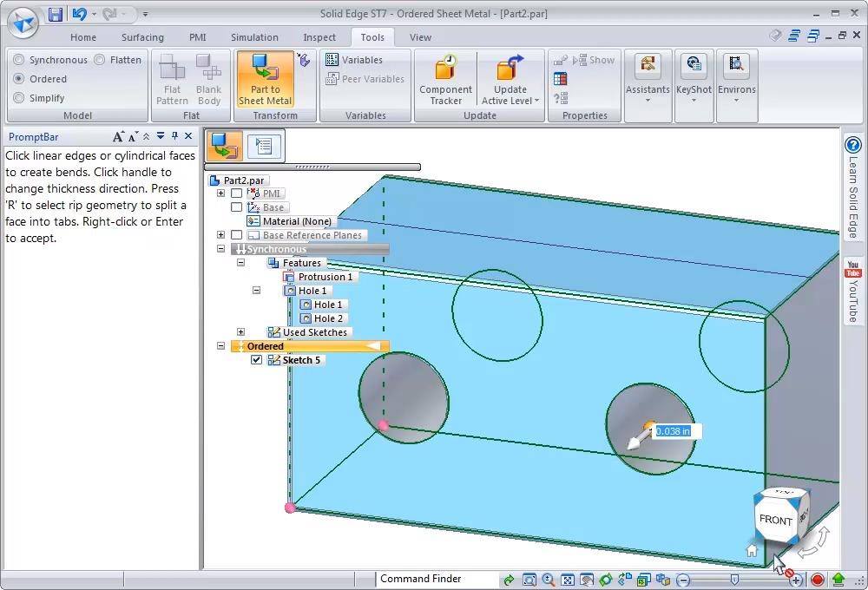Click the Part to Sheet Metal step on command bar
Screen dimensions: 868x590
coord(225,146)
